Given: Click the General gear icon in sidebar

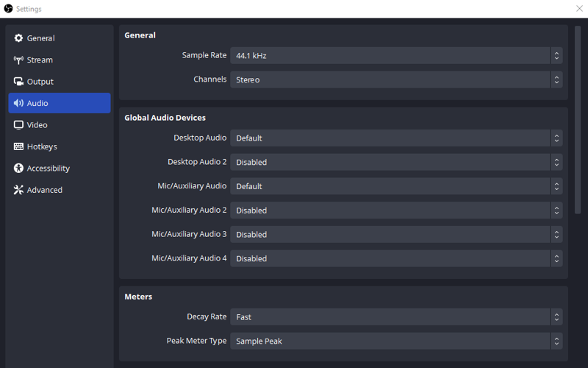Looking at the screenshot, I should point(18,38).
